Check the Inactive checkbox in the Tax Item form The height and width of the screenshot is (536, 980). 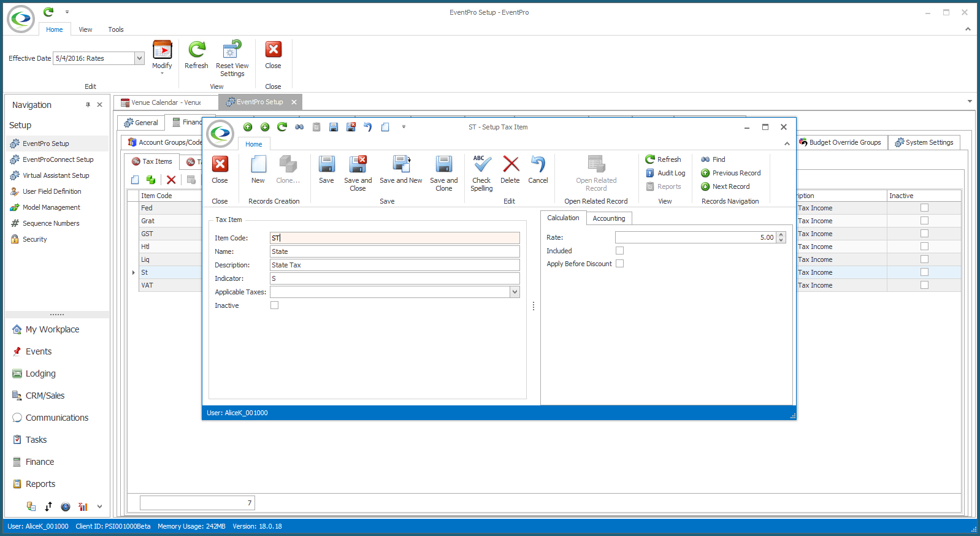274,305
